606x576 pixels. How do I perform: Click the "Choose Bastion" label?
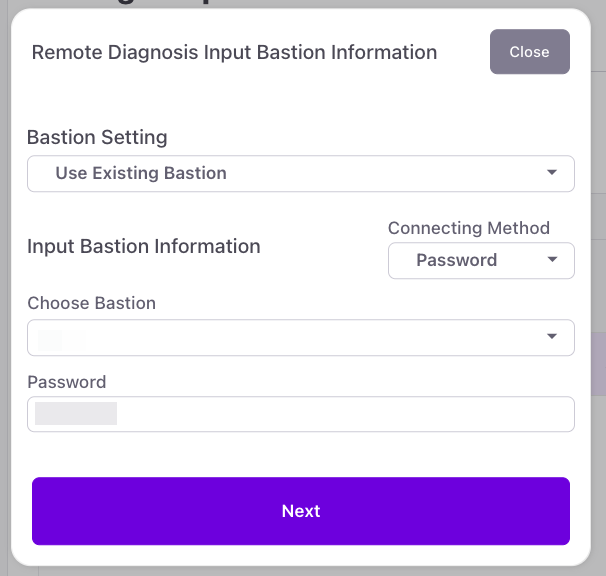tap(91, 303)
